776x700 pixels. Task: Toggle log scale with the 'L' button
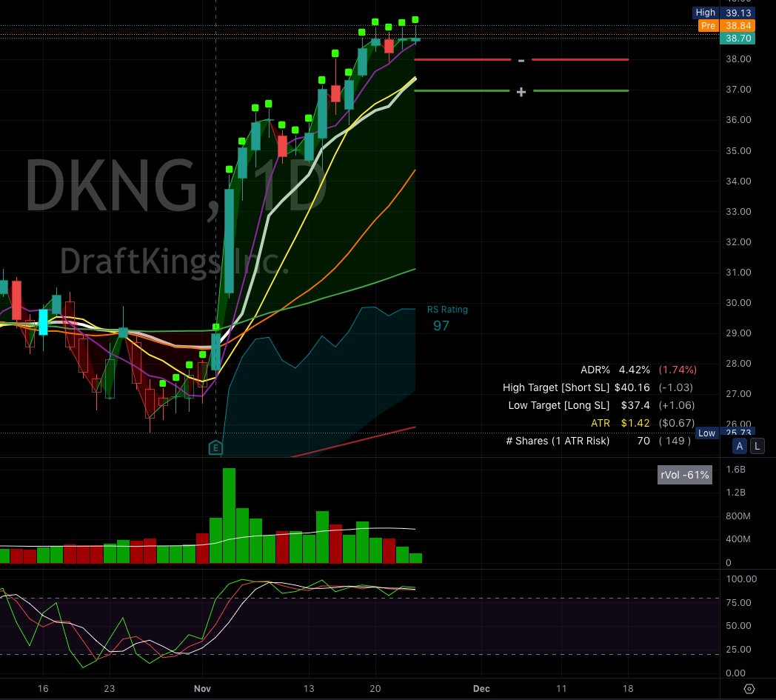[757, 446]
